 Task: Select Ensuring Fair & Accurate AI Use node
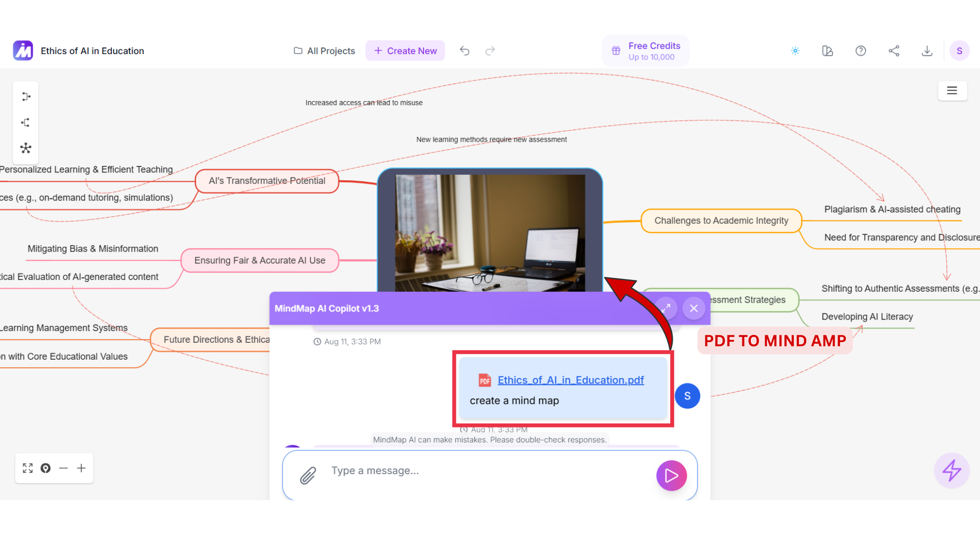(260, 261)
